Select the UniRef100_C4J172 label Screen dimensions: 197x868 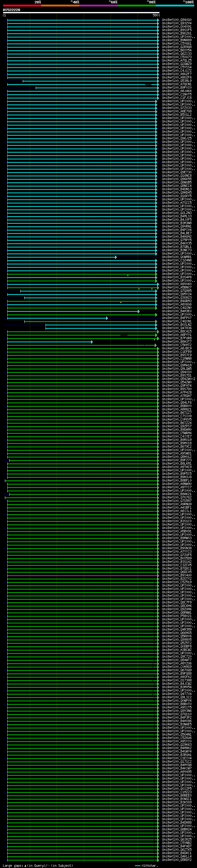pyautogui.click(x=176, y=71)
